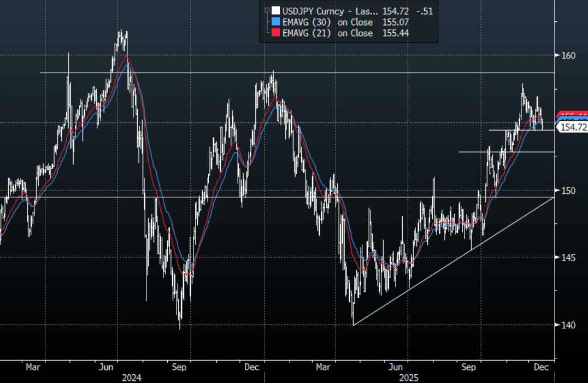Click the 140 level on price axis

click(x=569, y=325)
